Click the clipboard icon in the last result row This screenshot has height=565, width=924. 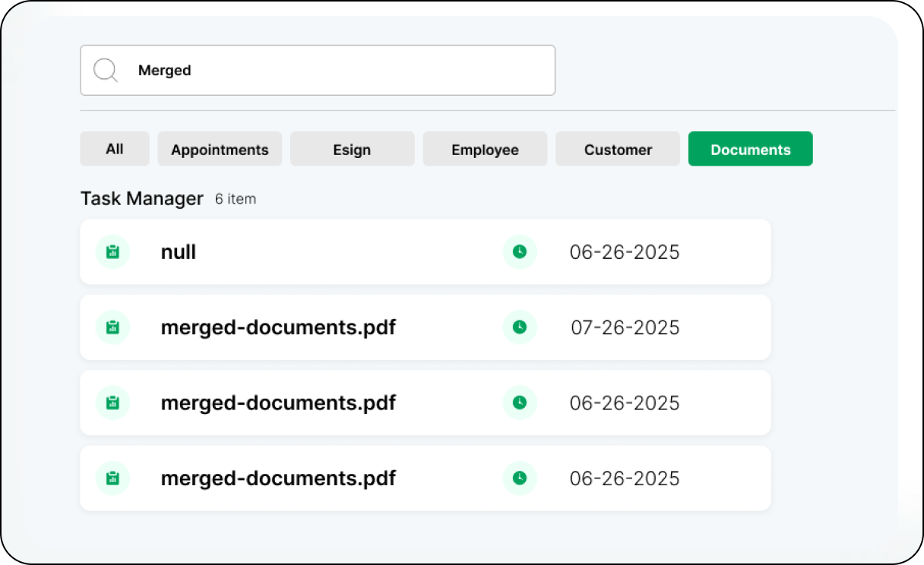(x=112, y=478)
